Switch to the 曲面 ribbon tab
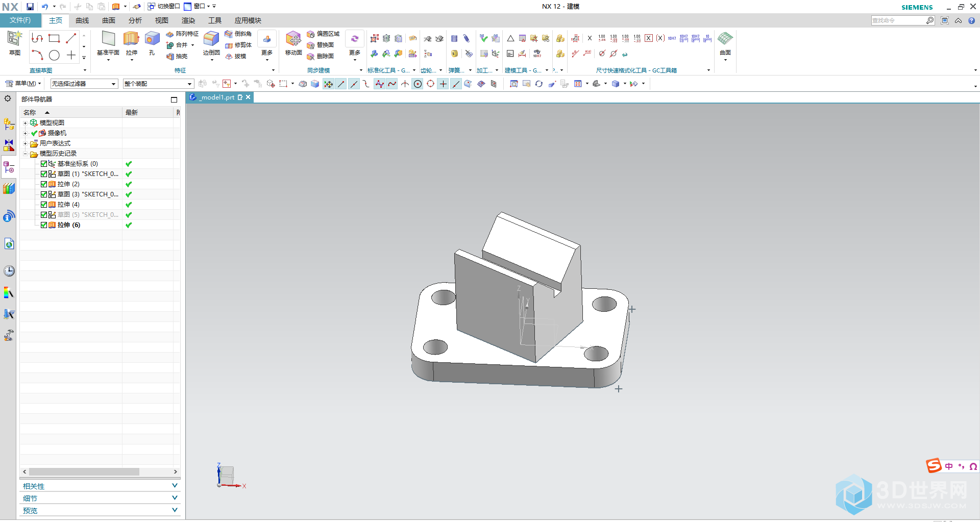The height and width of the screenshot is (522, 980). (109, 20)
